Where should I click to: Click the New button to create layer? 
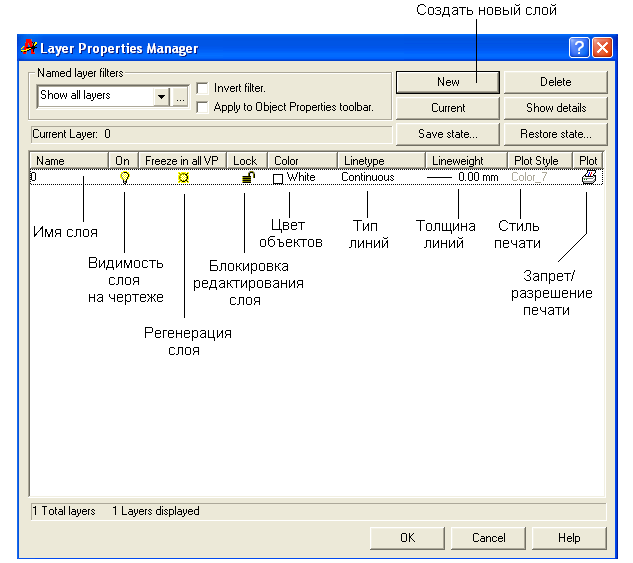[x=448, y=82]
